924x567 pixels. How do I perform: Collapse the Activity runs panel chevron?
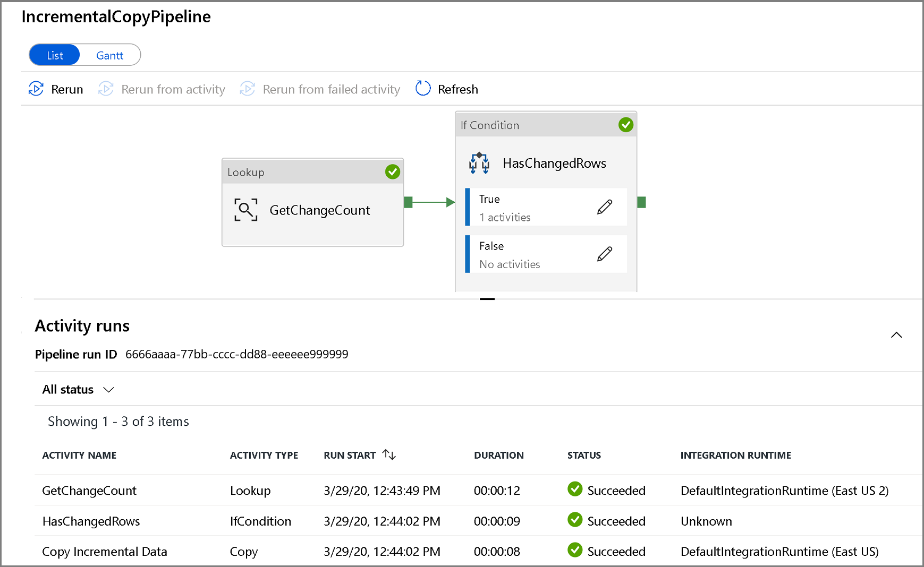tap(896, 335)
